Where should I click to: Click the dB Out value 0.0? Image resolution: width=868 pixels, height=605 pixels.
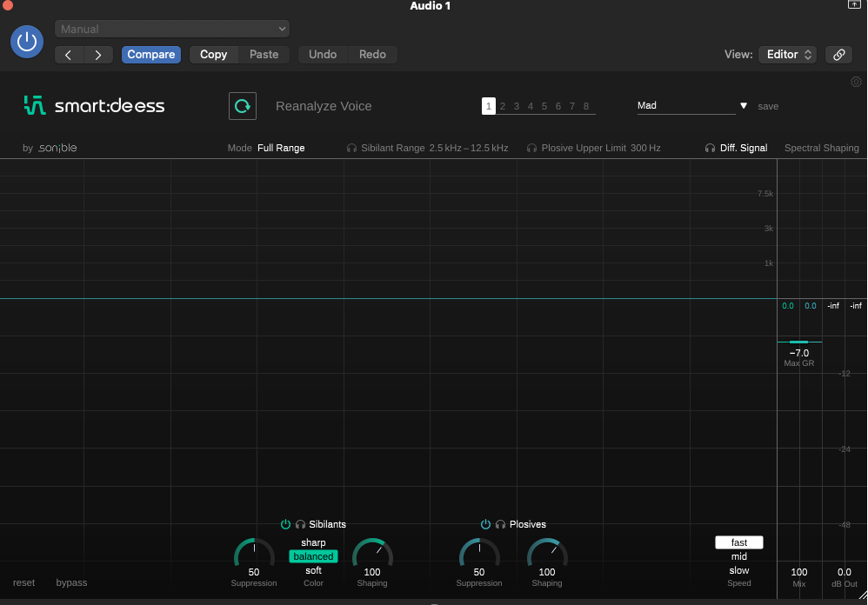845,572
